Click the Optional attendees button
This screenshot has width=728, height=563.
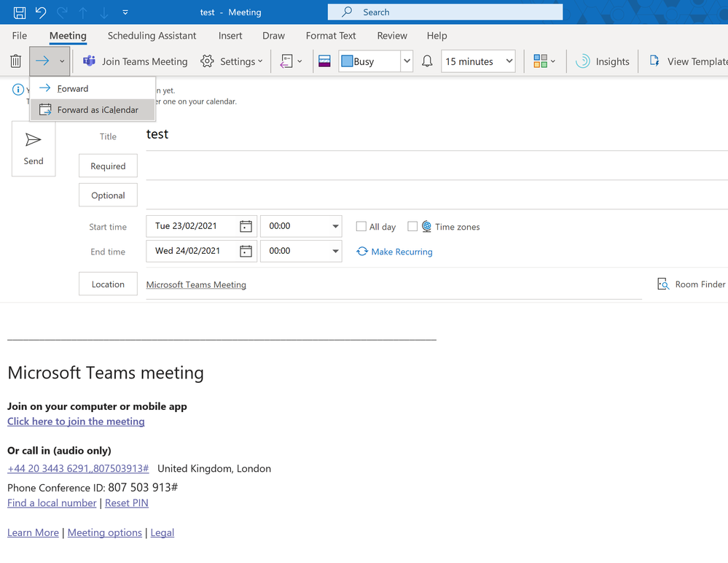(108, 195)
